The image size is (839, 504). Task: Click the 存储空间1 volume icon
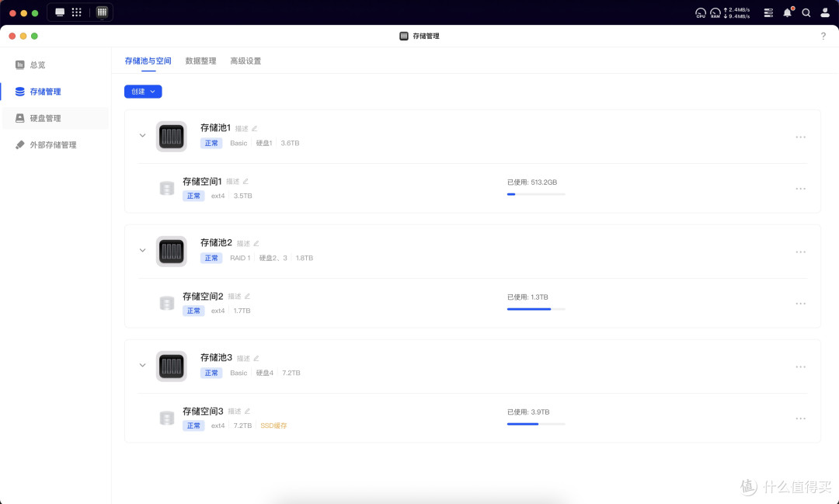pyautogui.click(x=167, y=189)
